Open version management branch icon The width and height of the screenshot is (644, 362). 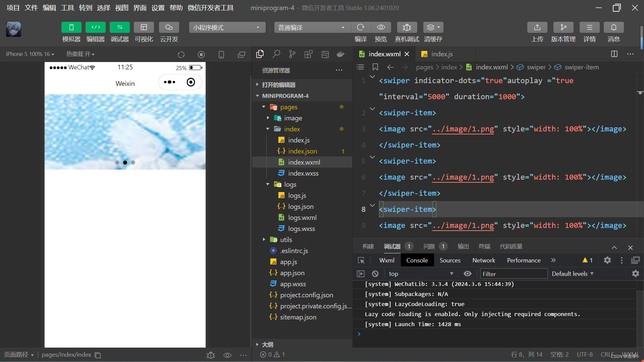(563, 27)
